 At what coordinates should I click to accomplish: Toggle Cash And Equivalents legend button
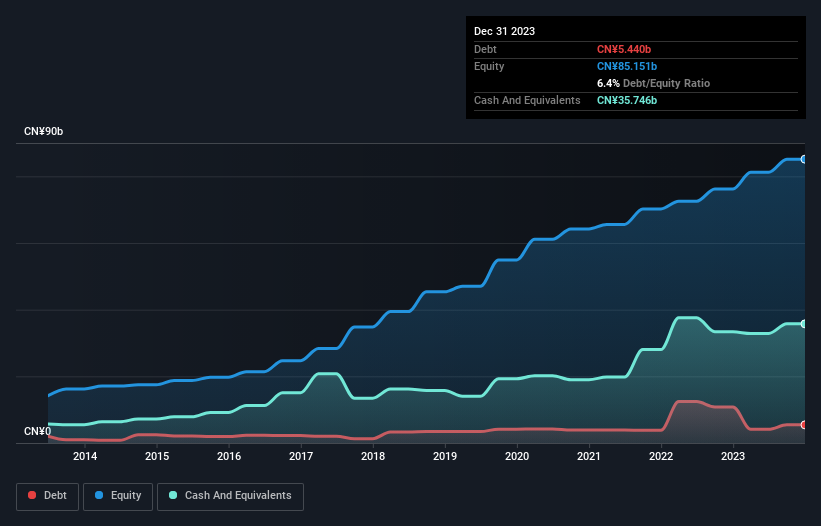click(x=230, y=496)
